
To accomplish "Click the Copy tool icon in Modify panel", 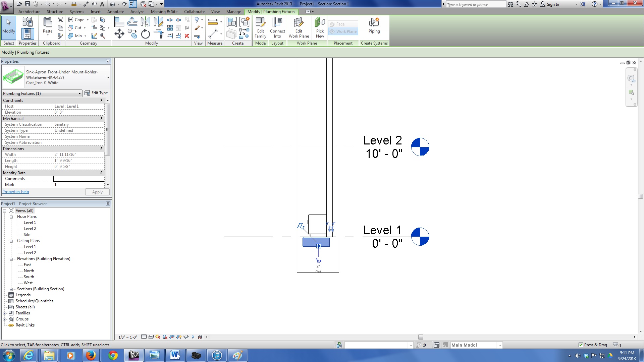I will click(132, 34).
